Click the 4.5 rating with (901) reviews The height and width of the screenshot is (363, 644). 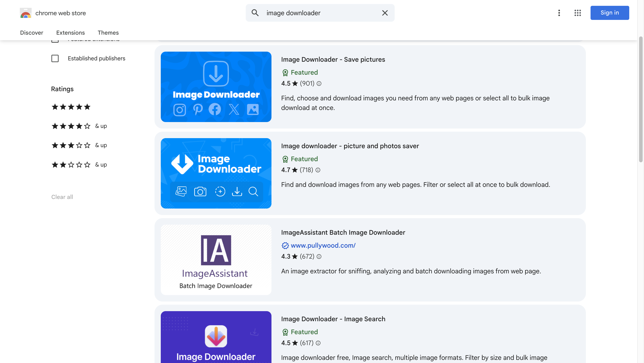coord(298,83)
